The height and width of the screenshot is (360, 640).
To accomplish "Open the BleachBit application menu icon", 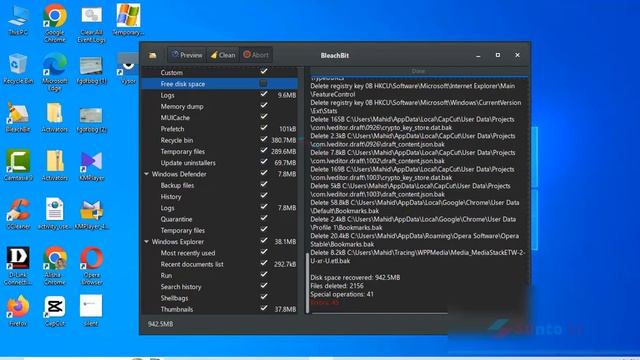I will click(153, 55).
